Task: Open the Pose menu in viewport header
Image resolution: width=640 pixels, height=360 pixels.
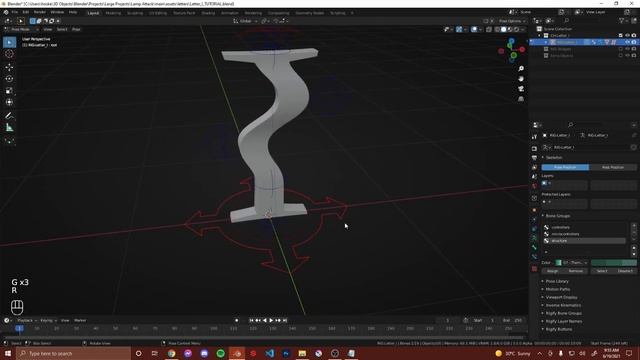Action: tap(76, 29)
